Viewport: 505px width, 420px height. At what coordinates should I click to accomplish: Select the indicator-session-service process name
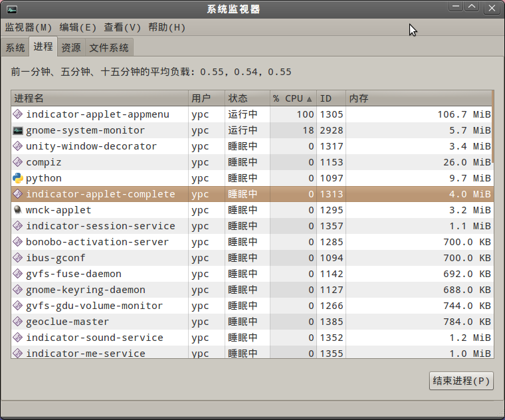click(x=100, y=226)
